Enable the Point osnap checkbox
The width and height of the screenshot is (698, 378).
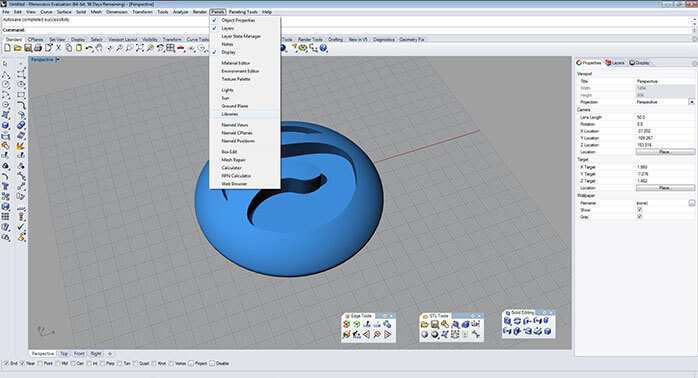click(x=40, y=363)
